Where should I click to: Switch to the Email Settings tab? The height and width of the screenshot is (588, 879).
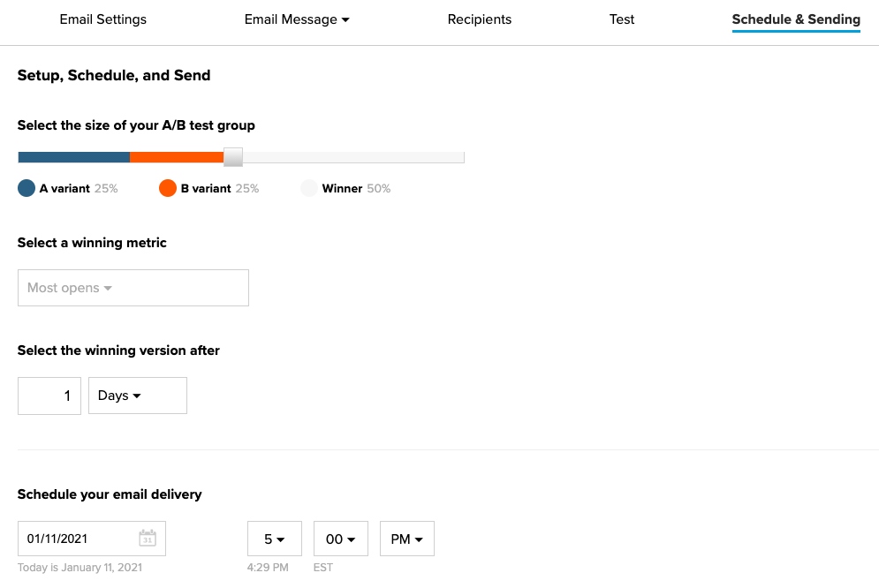(103, 19)
